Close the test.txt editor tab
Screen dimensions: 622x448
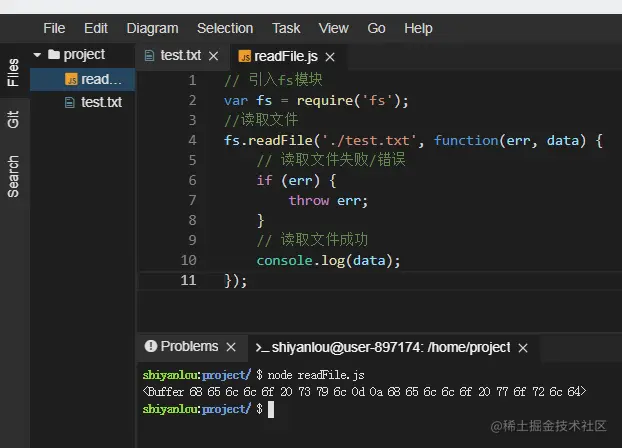(213, 56)
